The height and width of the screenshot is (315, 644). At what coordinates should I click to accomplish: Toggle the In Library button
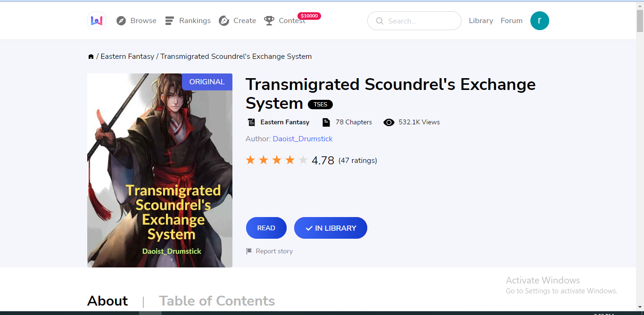(x=330, y=228)
